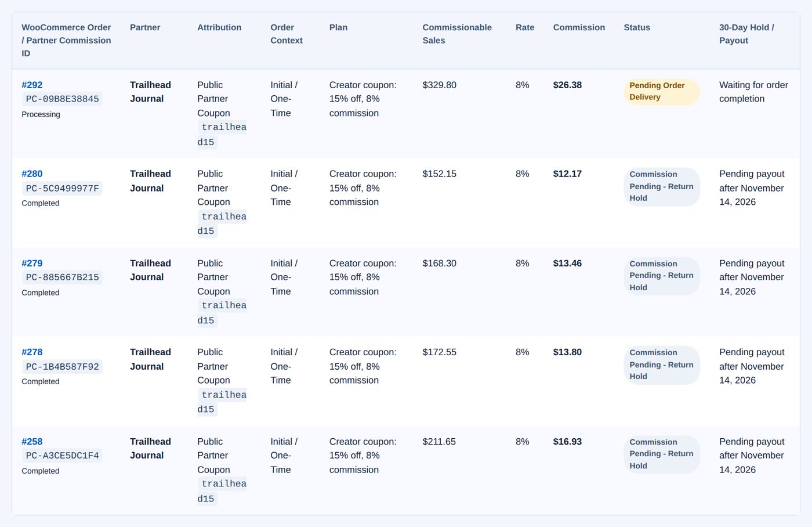Screen dimensions: 812x527
Task: Open order #280 link
Action: click(32, 174)
